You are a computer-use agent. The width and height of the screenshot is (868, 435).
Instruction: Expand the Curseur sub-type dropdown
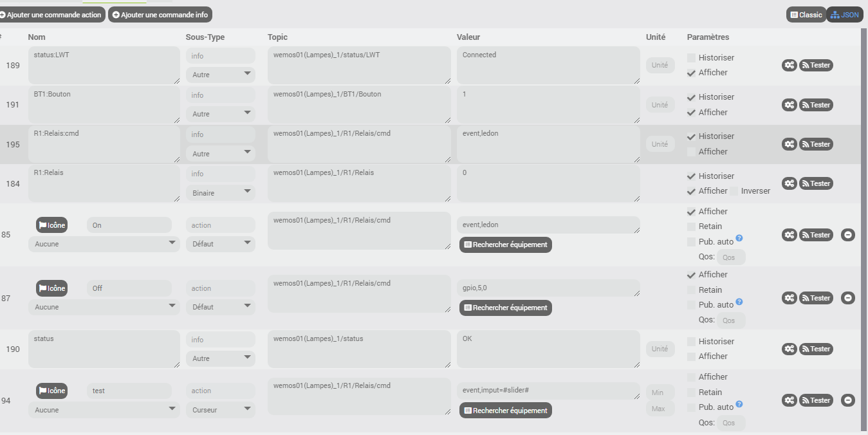(221, 410)
